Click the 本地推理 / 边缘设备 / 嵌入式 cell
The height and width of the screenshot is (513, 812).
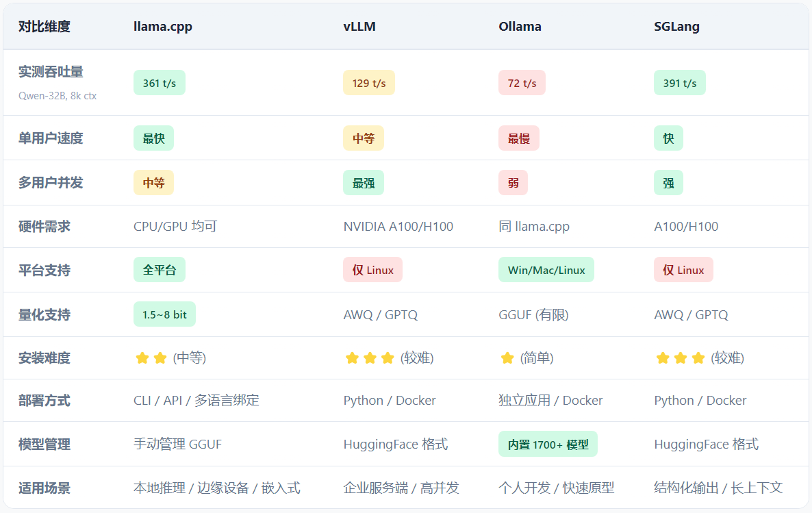(x=217, y=488)
